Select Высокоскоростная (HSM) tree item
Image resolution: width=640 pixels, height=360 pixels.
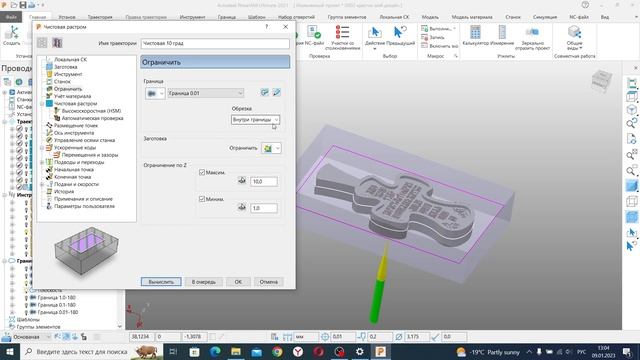click(91, 111)
